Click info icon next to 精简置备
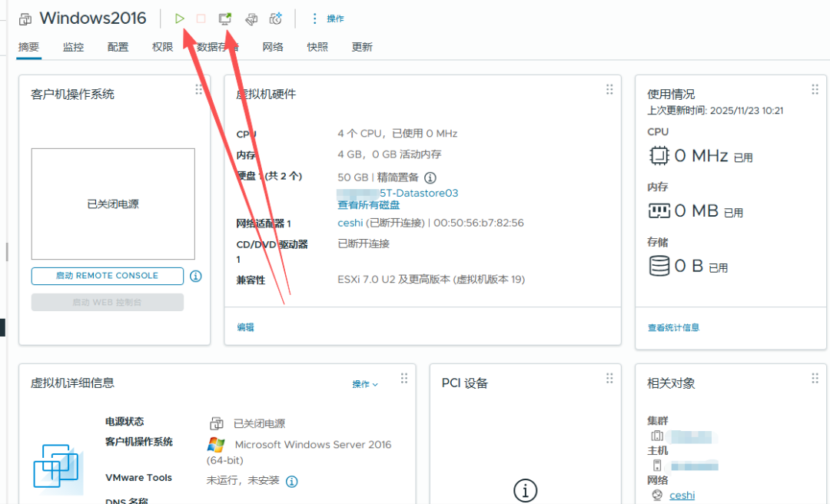The image size is (830, 504). click(x=430, y=177)
